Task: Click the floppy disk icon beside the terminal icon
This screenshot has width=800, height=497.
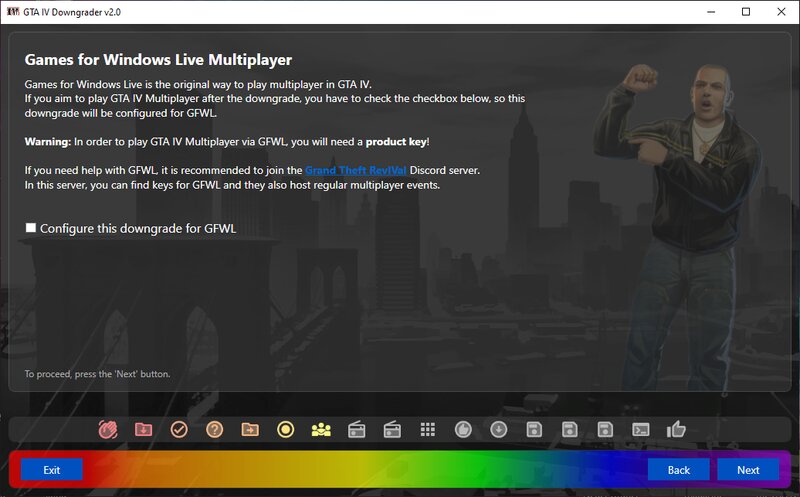Action: 605,430
